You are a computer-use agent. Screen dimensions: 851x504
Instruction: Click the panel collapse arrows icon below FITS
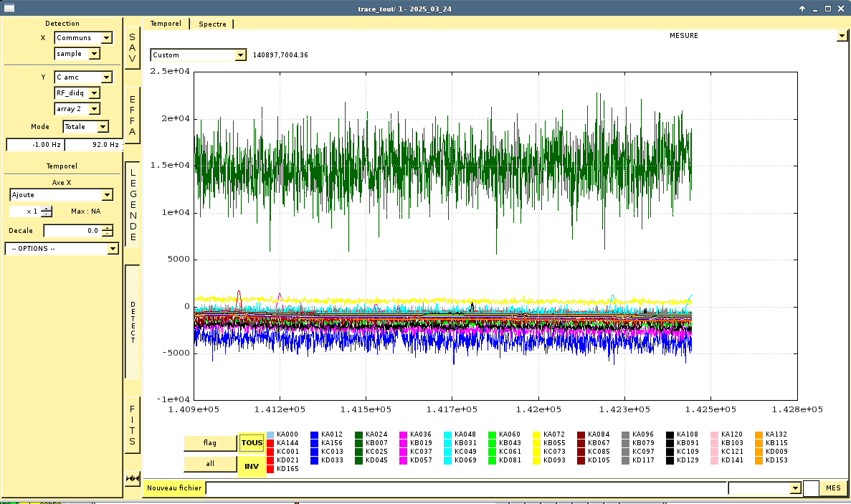pyautogui.click(x=132, y=477)
